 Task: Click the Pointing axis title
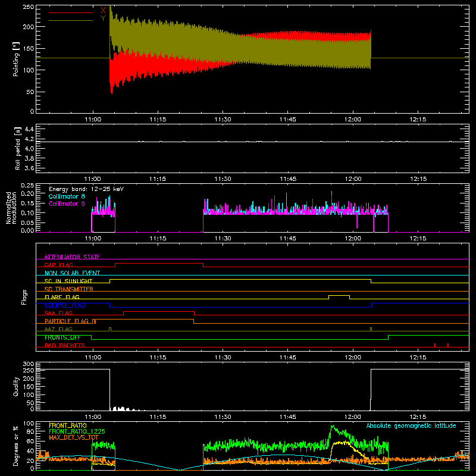coord(16,59)
